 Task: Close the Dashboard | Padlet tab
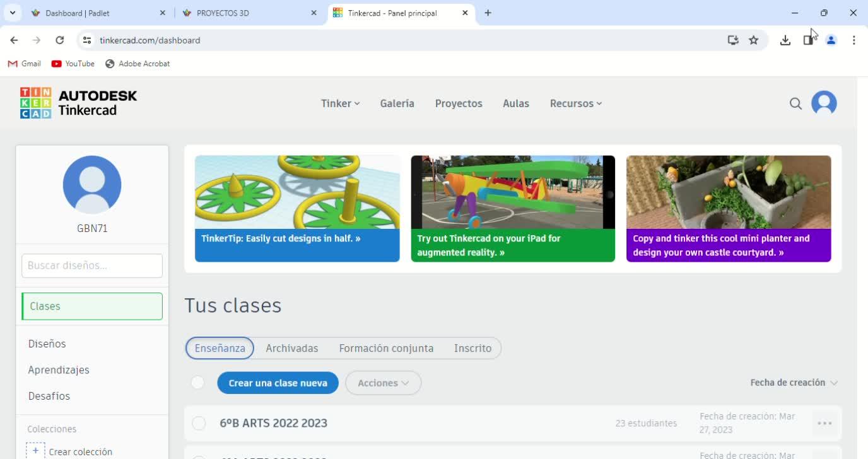click(x=163, y=13)
